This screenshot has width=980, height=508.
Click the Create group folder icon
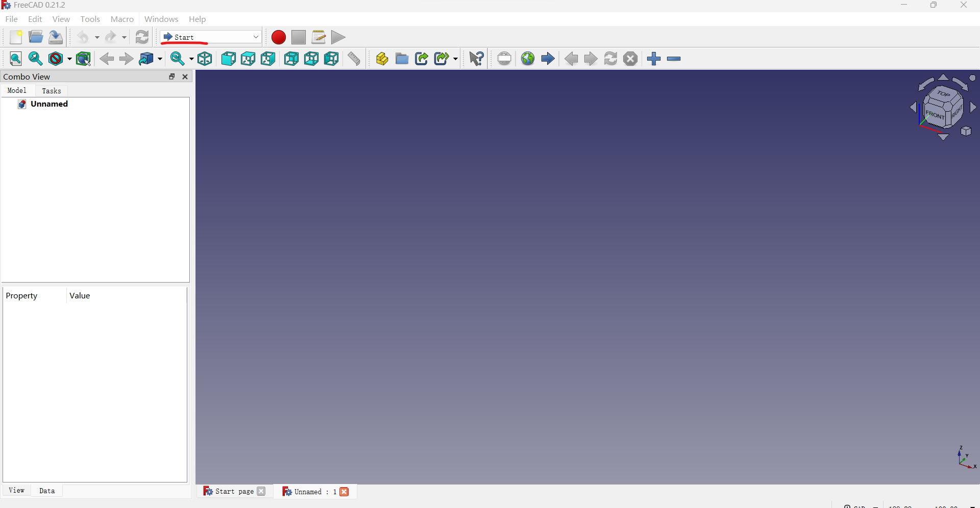(402, 59)
